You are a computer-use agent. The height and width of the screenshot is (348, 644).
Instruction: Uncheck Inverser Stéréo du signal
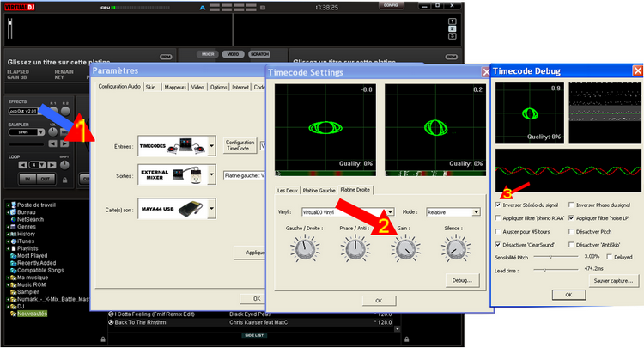pos(500,205)
